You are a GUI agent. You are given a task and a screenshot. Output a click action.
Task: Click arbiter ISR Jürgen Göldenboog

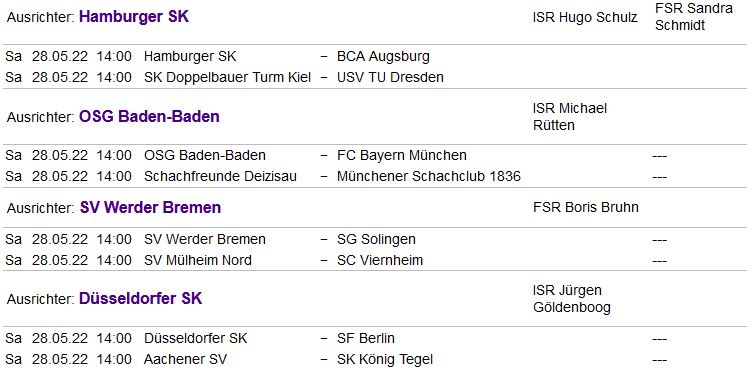(x=572, y=299)
